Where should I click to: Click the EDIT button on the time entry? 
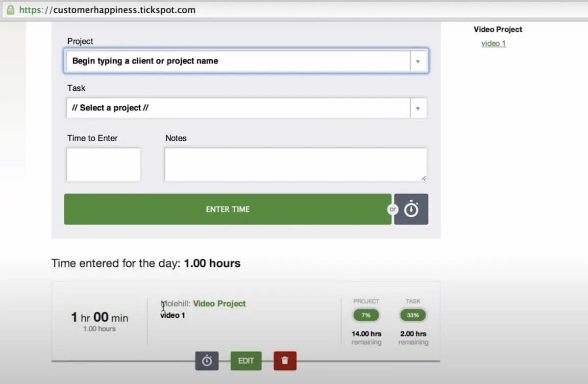[x=246, y=361]
